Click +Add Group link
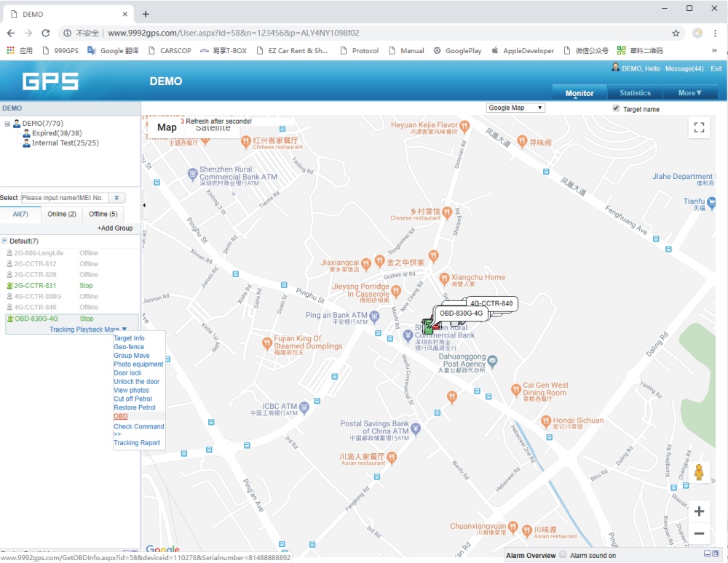This screenshot has height=563, width=728. (115, 228)
